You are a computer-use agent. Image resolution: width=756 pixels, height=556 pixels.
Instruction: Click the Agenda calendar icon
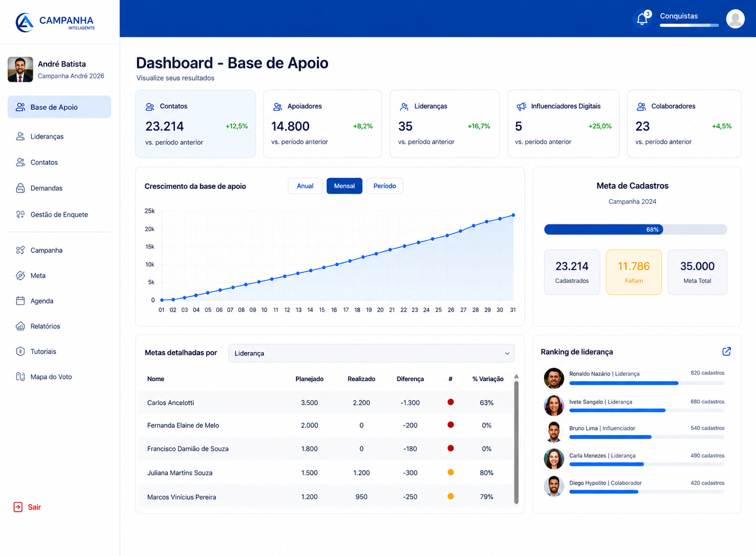pyautogui.click(x=20, y=300)
